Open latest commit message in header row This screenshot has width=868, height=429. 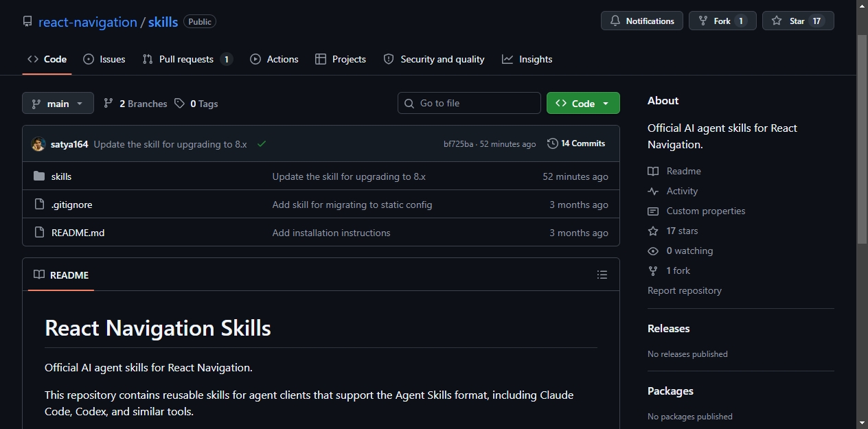pos(170,144)
